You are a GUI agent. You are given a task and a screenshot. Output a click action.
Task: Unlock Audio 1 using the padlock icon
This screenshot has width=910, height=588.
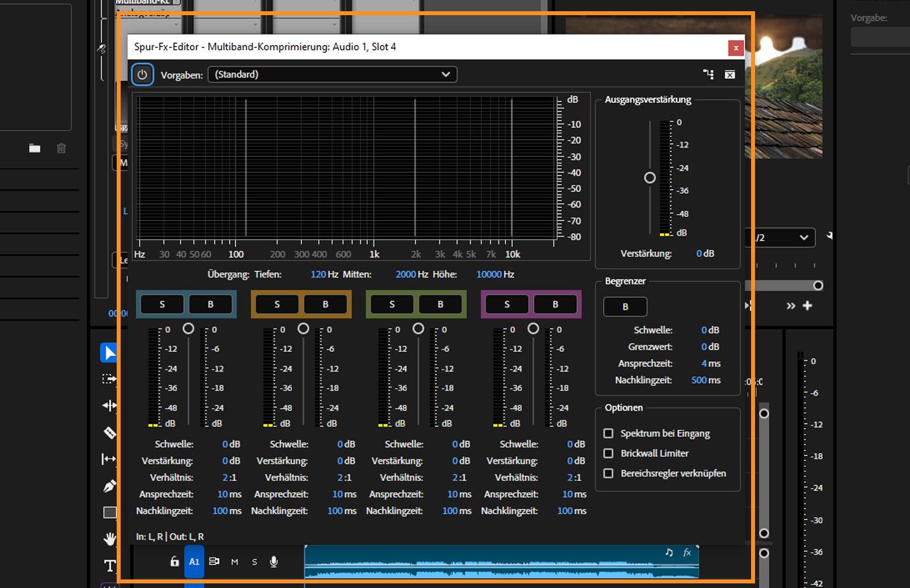[x=174, y=561]
